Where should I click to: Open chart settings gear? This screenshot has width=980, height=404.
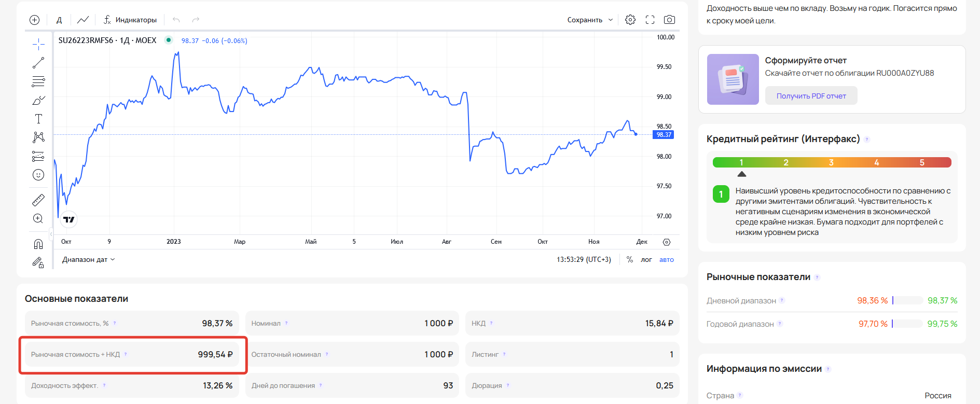click(630, 20)
